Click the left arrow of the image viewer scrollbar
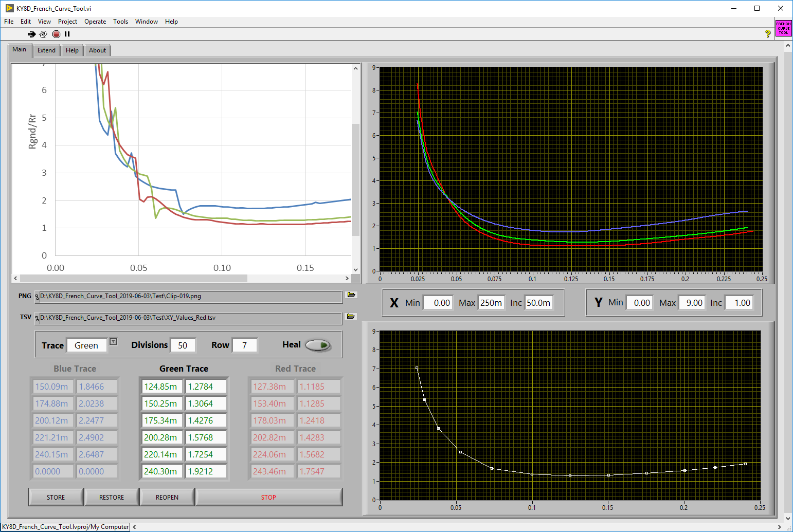 tap(15, 278)
